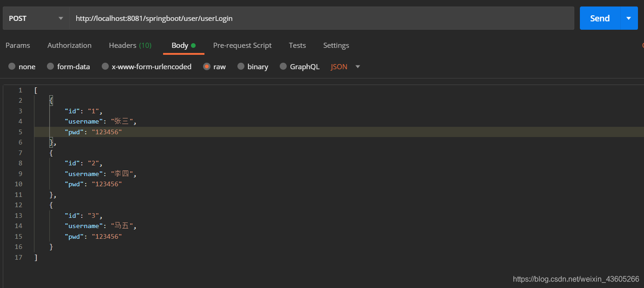The height and width of the screenshot is (288, 644).
Task: Open the Pre-request Script tab
Action: coord(242,45)
